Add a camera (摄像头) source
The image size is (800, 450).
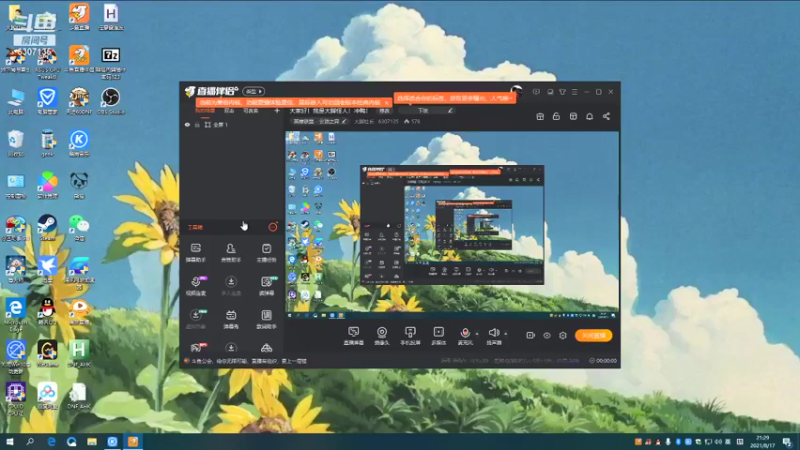(382, 336)
